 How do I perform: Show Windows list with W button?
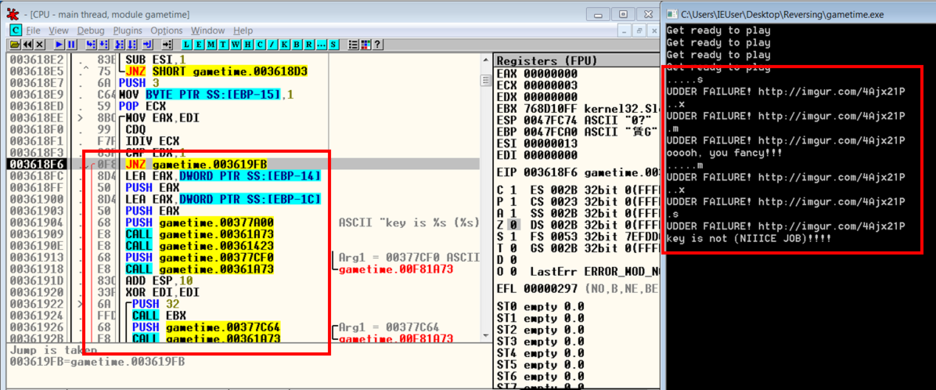pyautogui.click(x=235, y=44)
